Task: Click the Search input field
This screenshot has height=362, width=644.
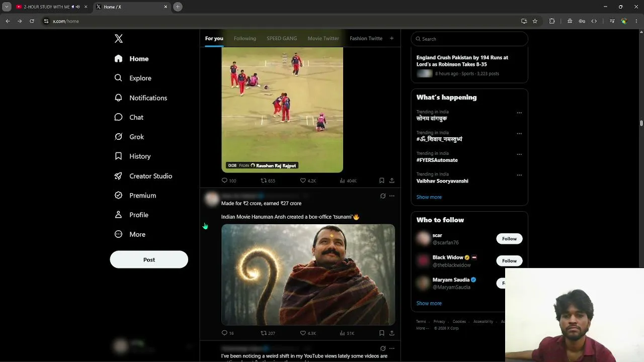Action: pos(469,39)
